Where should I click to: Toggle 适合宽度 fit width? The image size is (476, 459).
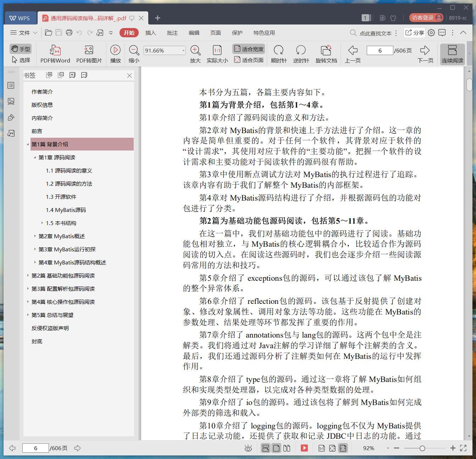249,49
